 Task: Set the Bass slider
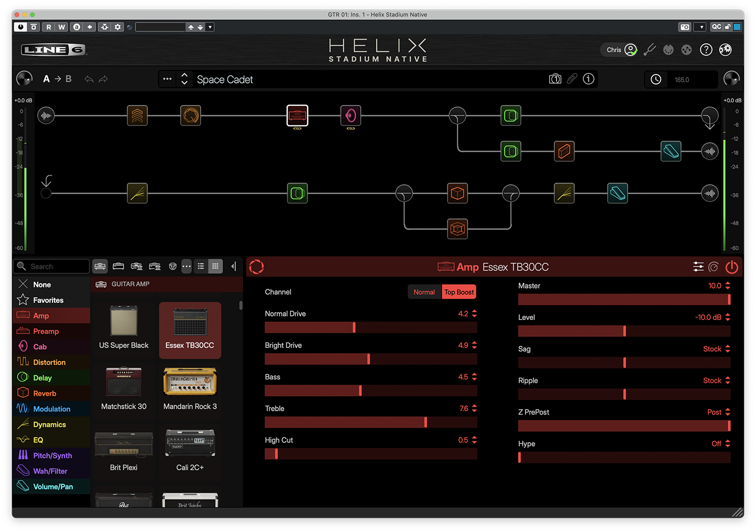[371, 391]
